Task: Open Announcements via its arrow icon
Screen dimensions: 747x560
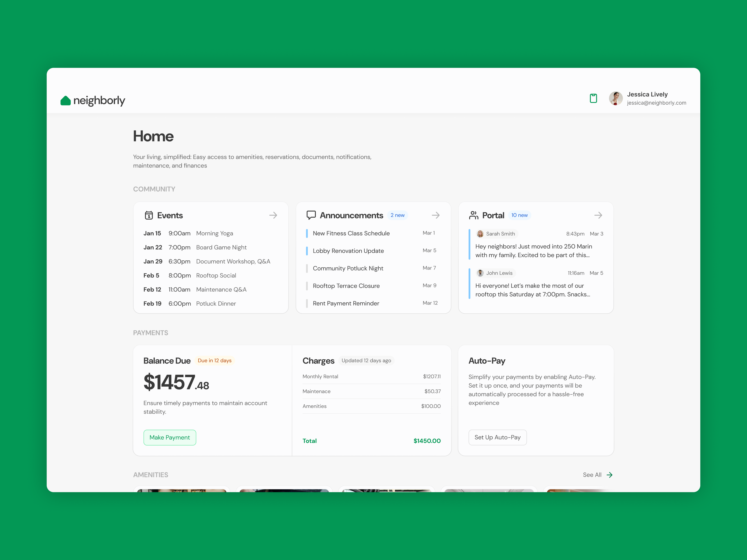Action: pos(436,215)
